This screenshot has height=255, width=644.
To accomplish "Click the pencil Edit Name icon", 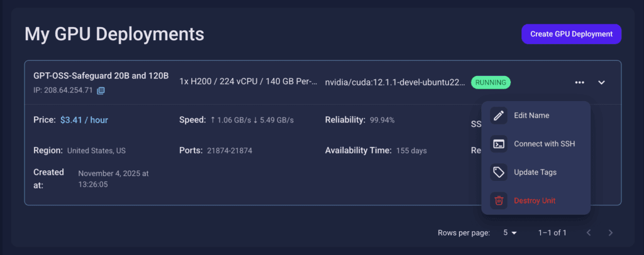I will point(499,116).
